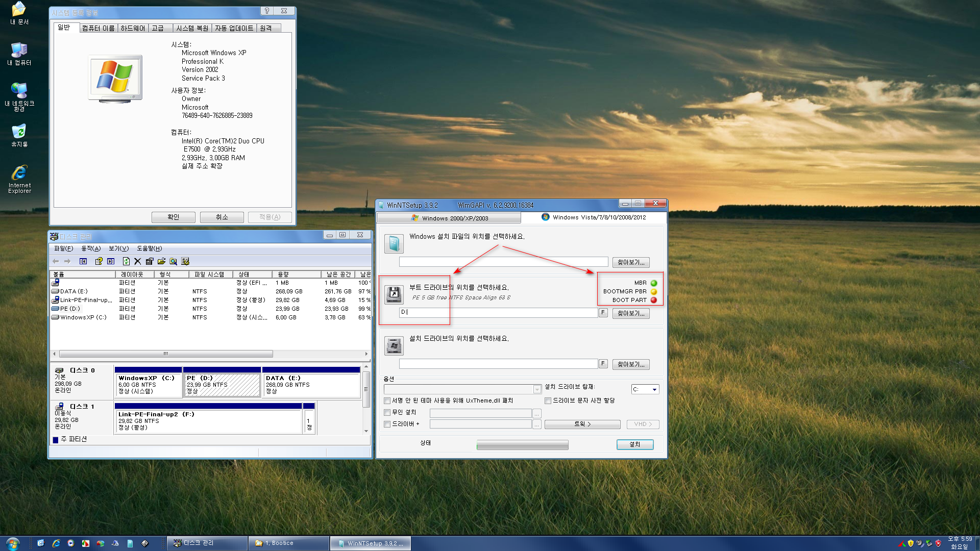This screenshot has width=980, height=551.
Task: Open 동작(A) menu in Disk Management
Action: pos(91,248)
